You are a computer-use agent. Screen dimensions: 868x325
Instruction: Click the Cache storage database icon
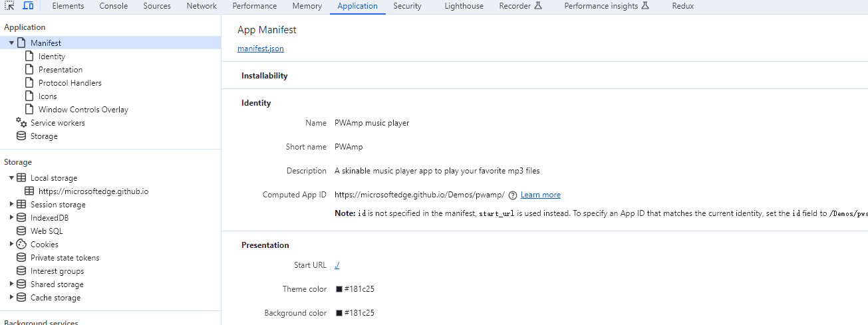[x=21, y=297]
